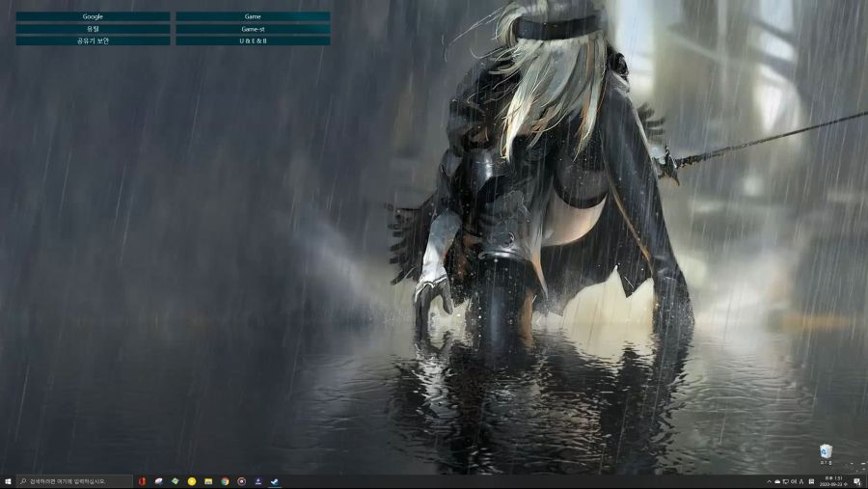Click the Game-st launcher button
The width and height of the screenshot is (868, 489).
coord(253,29)
